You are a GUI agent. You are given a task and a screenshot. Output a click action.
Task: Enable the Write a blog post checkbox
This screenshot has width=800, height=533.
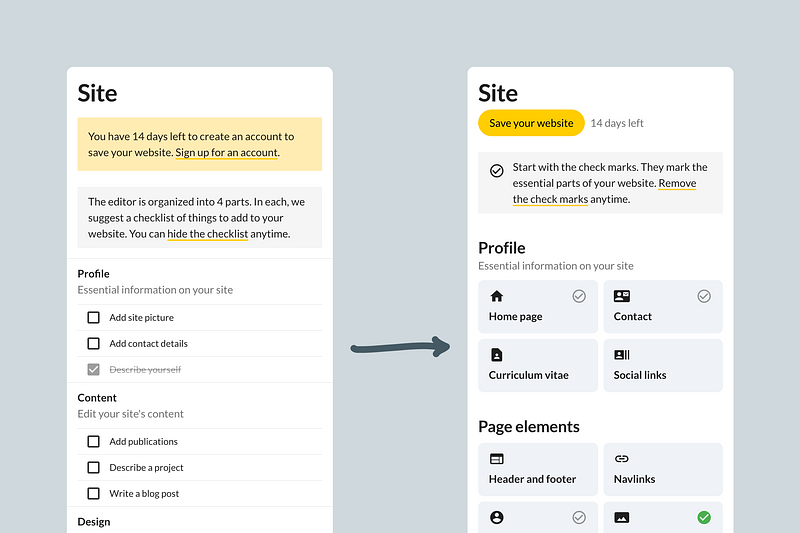(x=93, y=493)
